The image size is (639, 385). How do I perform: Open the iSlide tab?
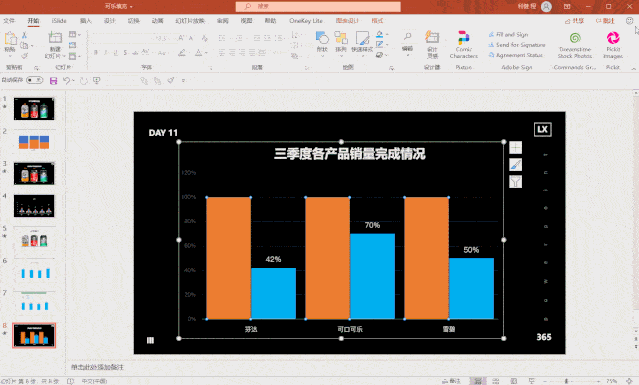click(59, 20)
